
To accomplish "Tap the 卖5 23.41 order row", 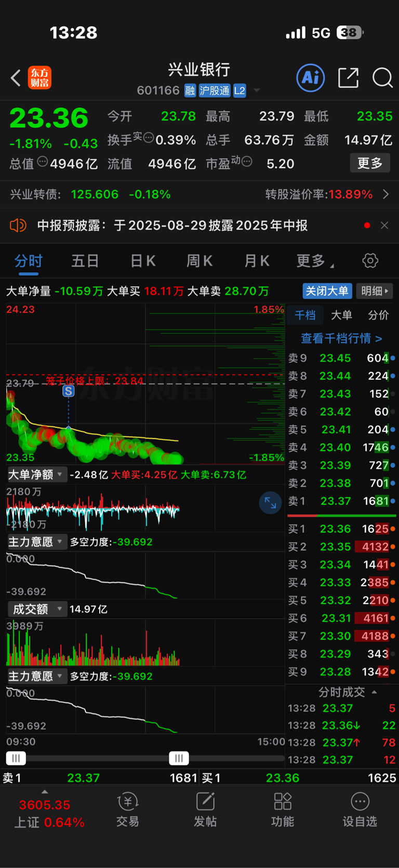I will point(341,430).
